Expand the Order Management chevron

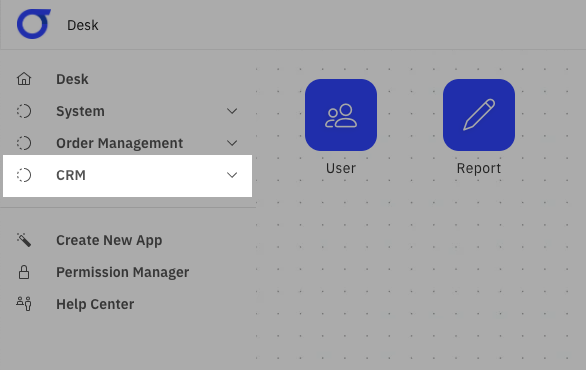232,143
